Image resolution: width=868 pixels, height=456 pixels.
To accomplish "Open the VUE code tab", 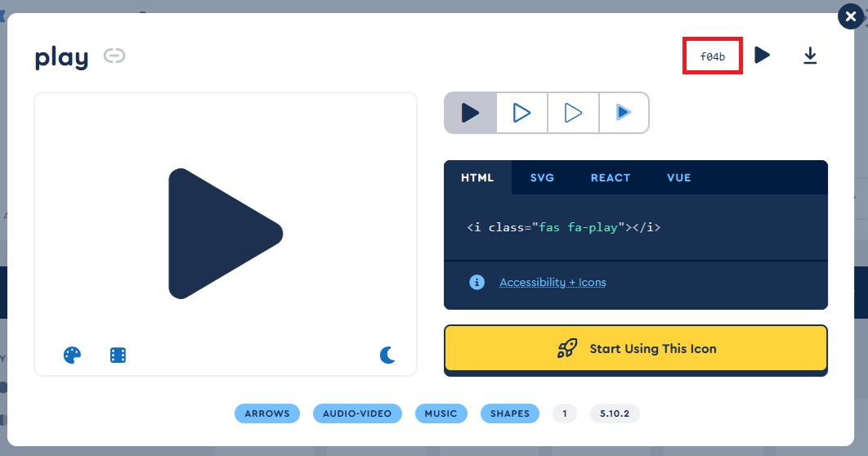I will (x=678, y=177).
